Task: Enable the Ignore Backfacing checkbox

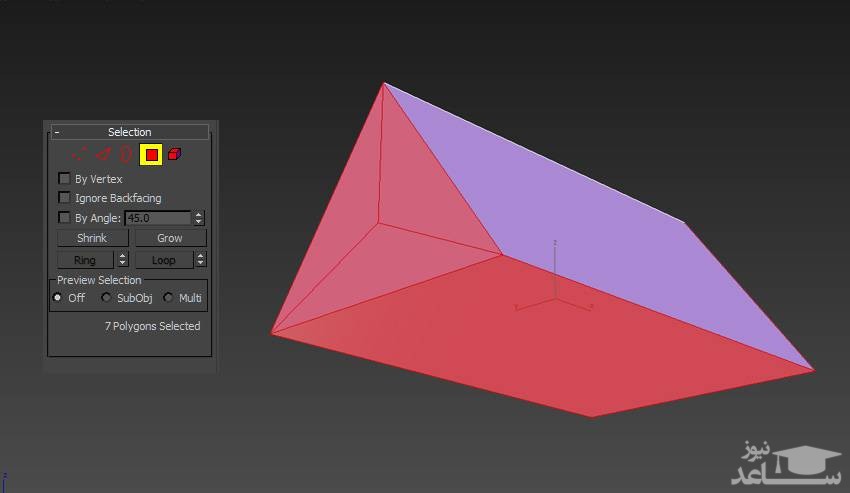Action: [x=65, y=198]
